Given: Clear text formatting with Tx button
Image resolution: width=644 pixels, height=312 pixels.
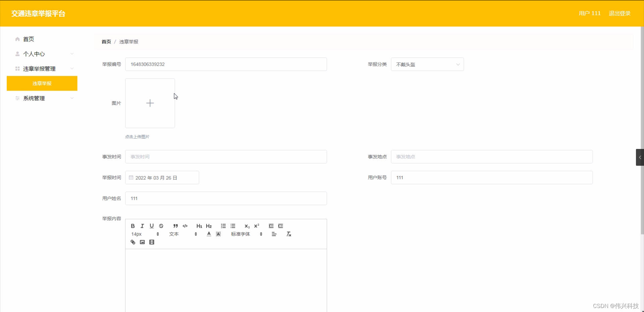Looking at the screenshot, I should point(288,234).
